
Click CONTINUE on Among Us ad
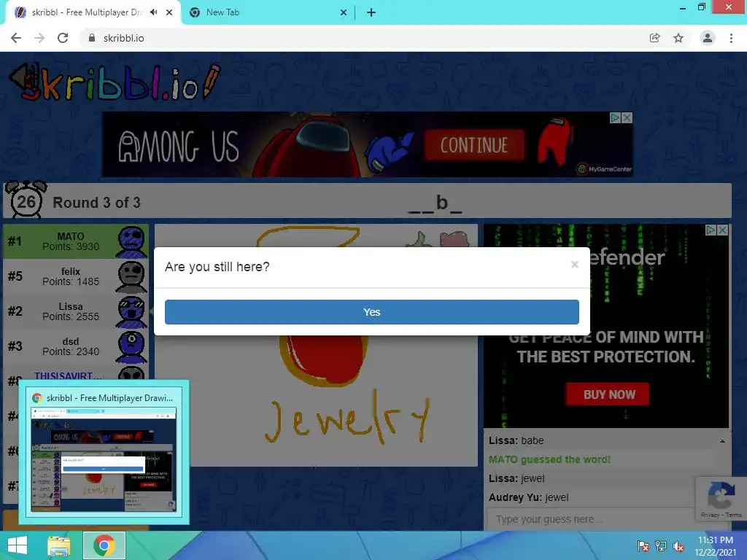[474, 145]
